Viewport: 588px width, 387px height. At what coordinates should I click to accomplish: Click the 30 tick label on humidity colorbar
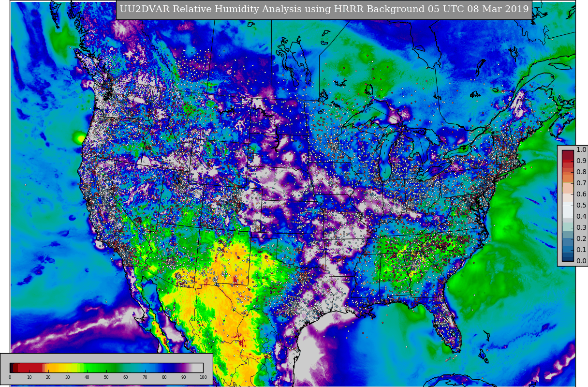[x=68, y=377]
